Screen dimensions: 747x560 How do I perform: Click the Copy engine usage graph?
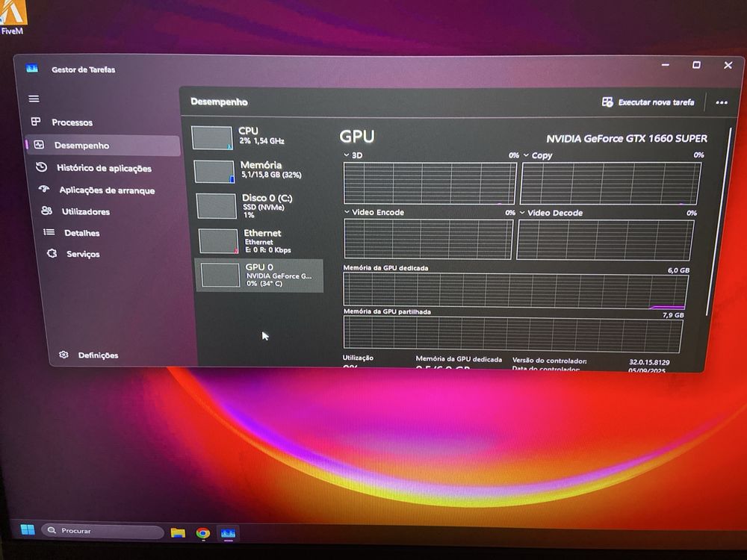coord(611,184)
